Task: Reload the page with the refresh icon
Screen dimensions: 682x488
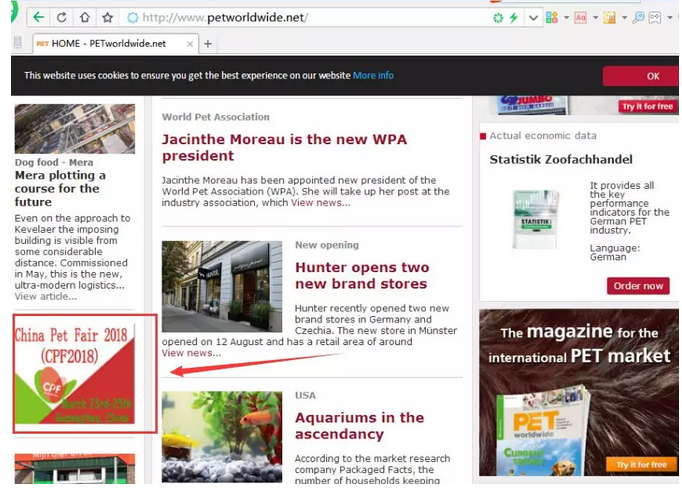Action: click(x=62, y=17)
